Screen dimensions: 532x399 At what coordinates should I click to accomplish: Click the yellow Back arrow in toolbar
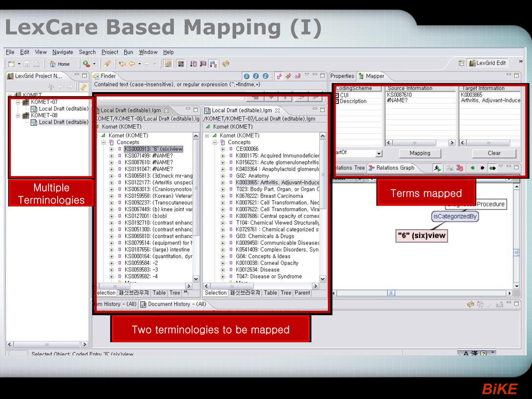132,64
